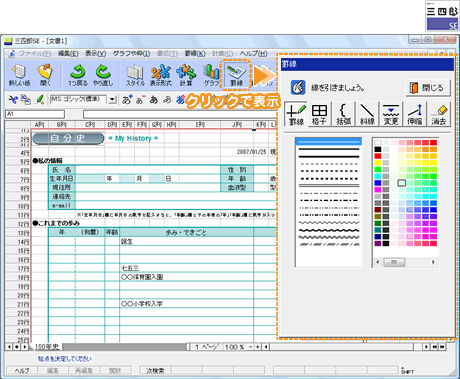Select the 変更 change-line tool
The image size is (460, 379).
[x=391, y=114]
